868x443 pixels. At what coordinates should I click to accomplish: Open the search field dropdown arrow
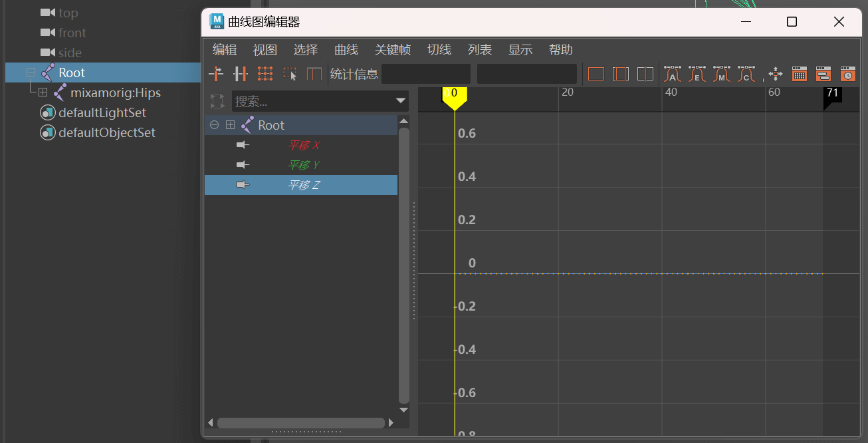tap(401, 101)
